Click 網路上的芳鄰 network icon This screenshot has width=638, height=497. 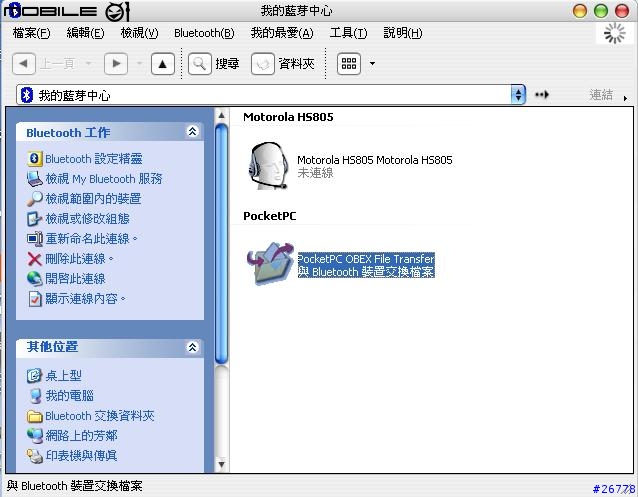[35, 436]
